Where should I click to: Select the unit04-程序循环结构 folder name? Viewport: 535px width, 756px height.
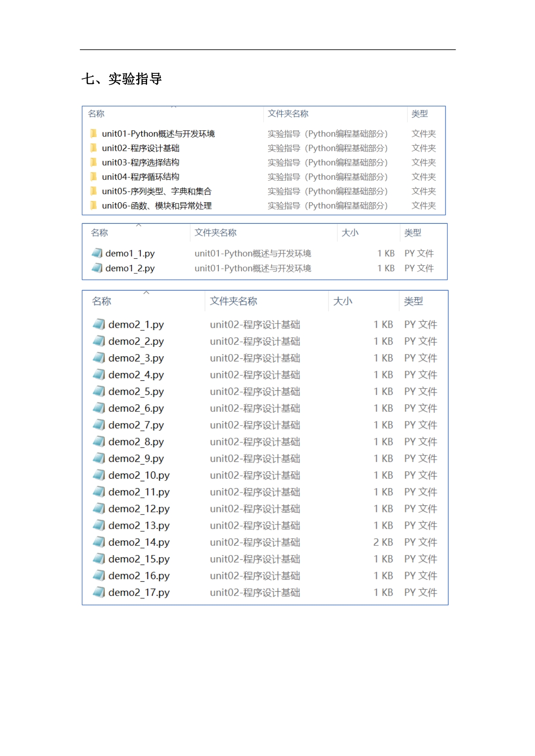point(141,177)
